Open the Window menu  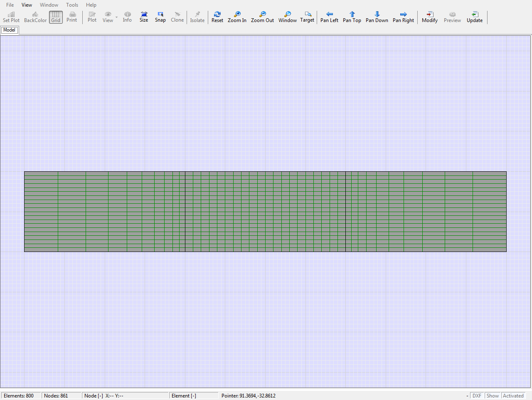[49, 5]
